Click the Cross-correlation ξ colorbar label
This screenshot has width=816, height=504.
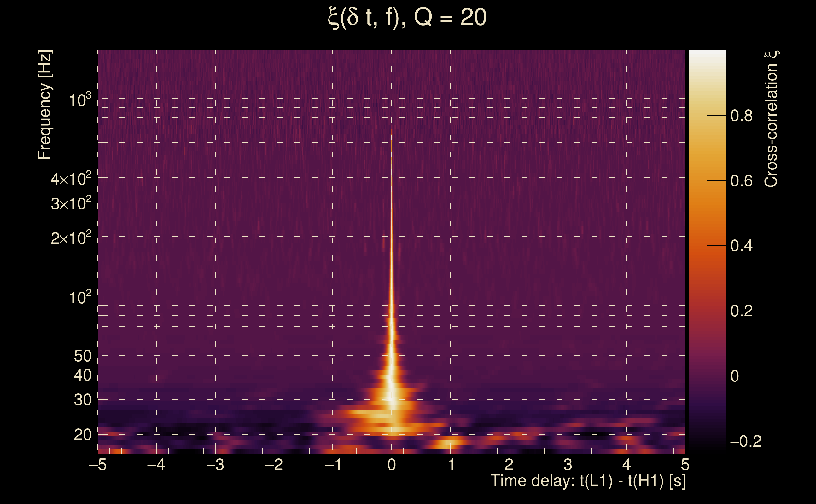[x=771, y=119]
